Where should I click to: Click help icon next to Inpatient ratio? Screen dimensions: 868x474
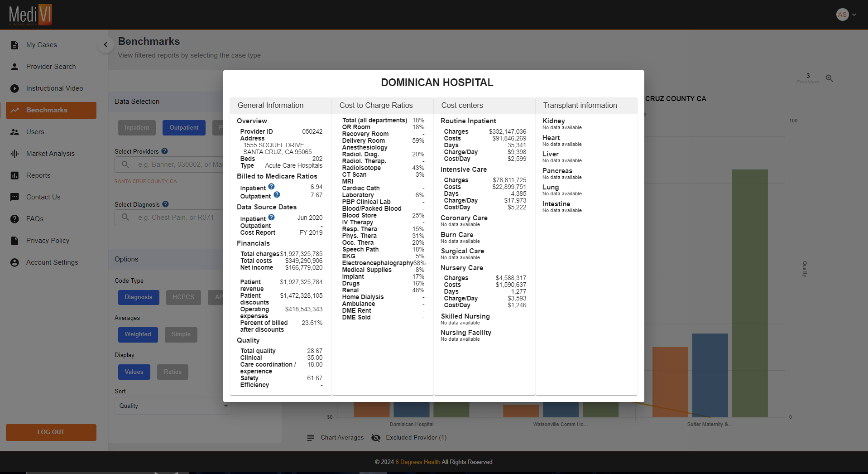tap(271, 186)
